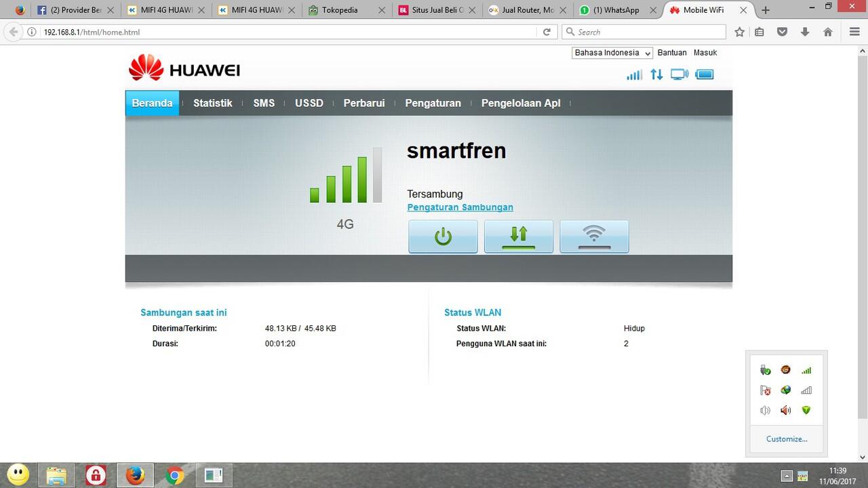The width and height of the screenshot is (868, 488).
Task: Open the Bahasa Indonesia language dropdown
Action: click(612, 53)
